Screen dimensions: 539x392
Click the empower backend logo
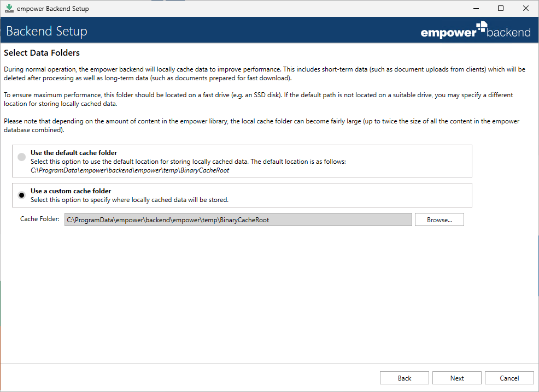click(x=476, y=30)
